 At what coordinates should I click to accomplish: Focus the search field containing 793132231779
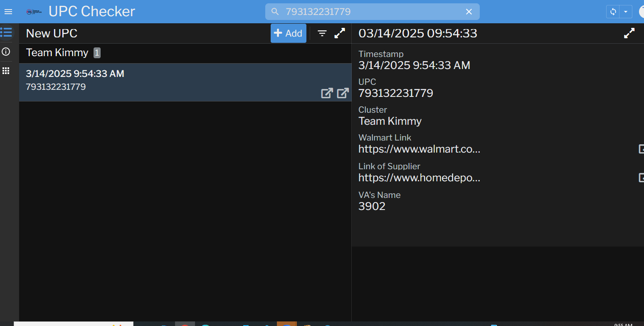372,12
